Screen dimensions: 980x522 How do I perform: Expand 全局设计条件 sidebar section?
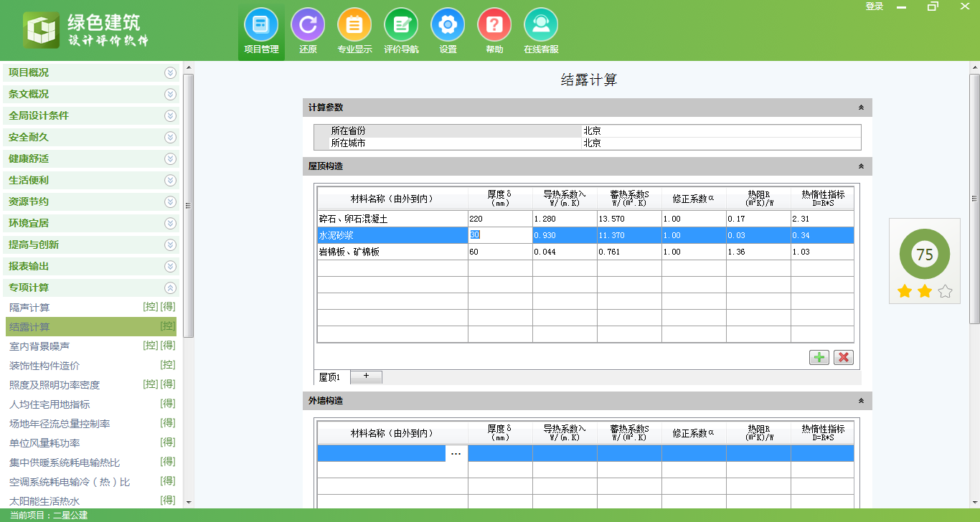[x=91, y=115]
